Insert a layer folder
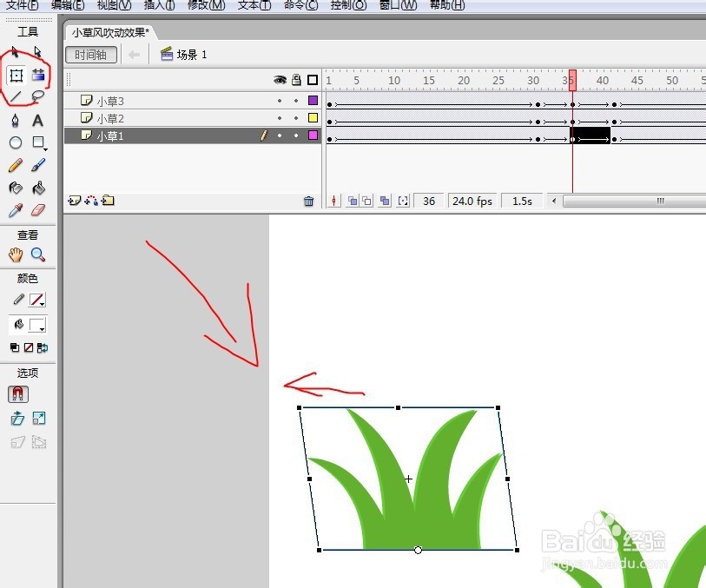This screenshot has height=588, width=706. click(108, 201)
